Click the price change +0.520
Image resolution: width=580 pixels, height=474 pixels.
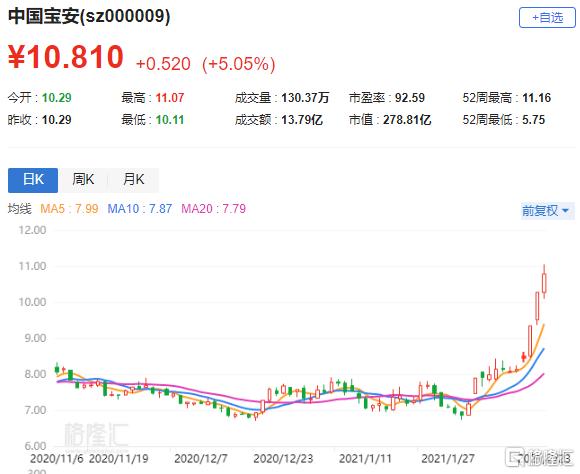coord(163,64)
